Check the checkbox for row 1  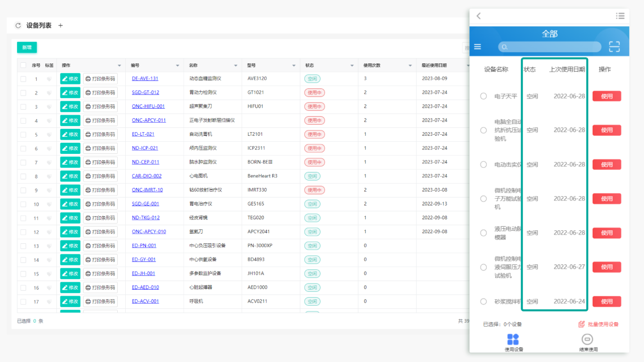pos(23,79)
